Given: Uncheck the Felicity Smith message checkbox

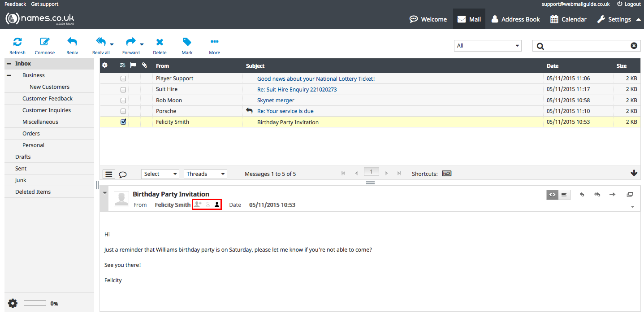Looking at the screenshot, I should click(123, 122).
